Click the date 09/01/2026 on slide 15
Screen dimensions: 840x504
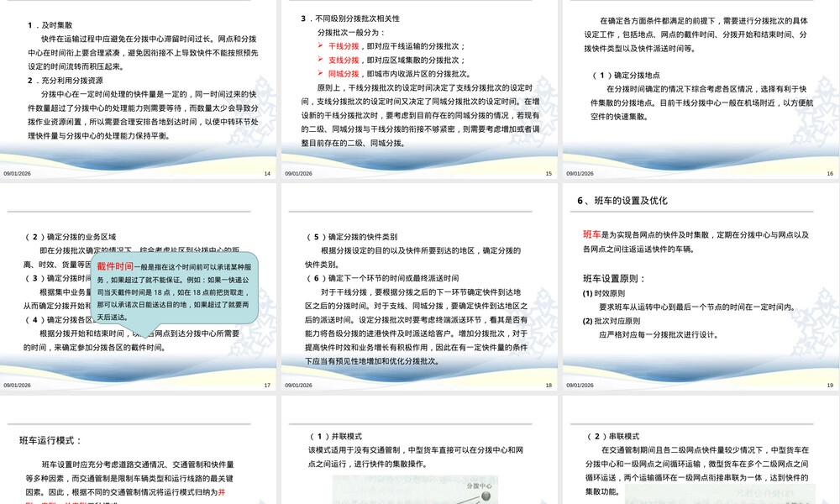298,174
